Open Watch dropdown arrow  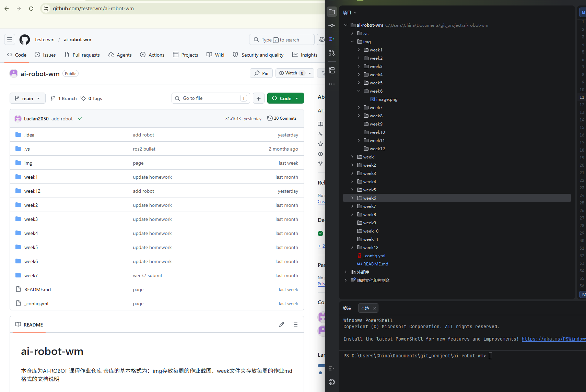(310, 73)
